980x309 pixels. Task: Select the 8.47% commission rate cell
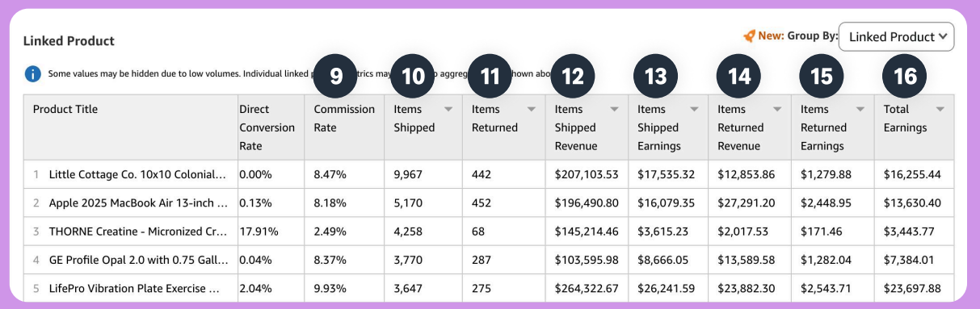tap(344, 174)
